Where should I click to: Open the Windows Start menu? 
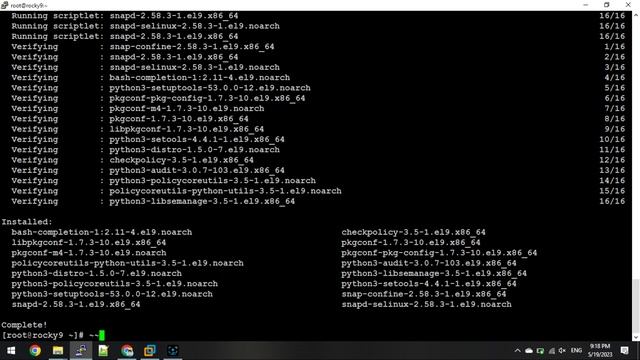[x=11, y=351]
